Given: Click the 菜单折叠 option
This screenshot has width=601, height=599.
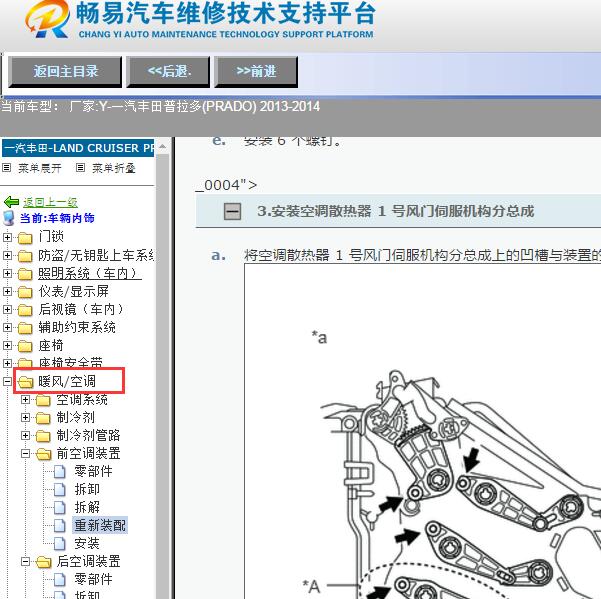Looking at the screenshot, I should pyautogui.click(x=113, y=168).
